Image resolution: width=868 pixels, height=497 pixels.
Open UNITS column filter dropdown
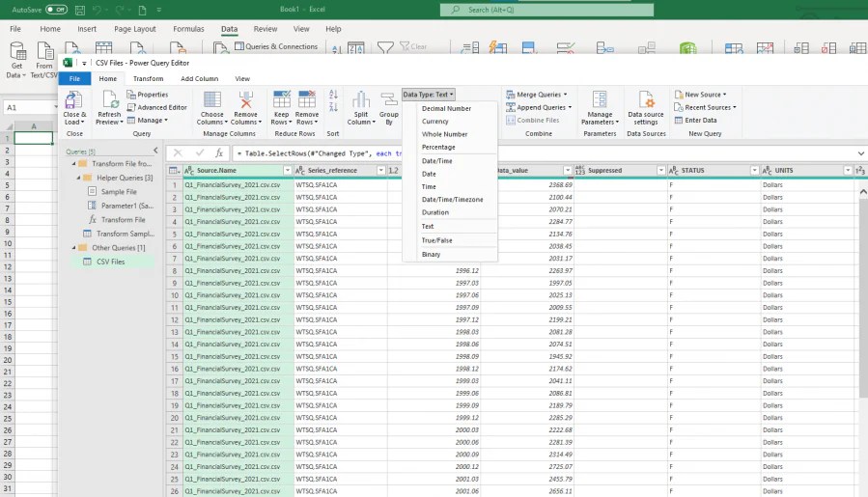click(848, 171)
